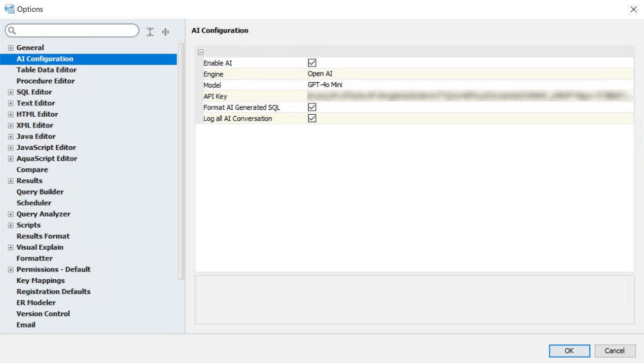Select the Query Builder options page
Image resolution: width=644 pixels, height=363 pixels.
[40, 192]
